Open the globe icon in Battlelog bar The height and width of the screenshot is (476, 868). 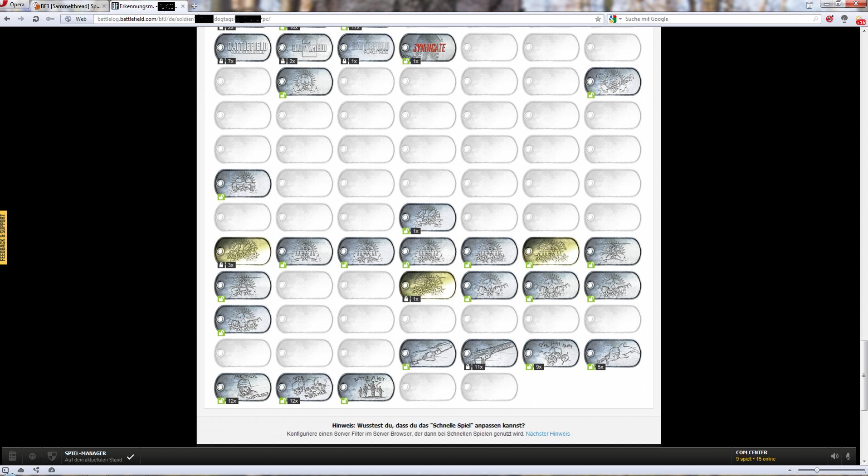pos(32,457)
